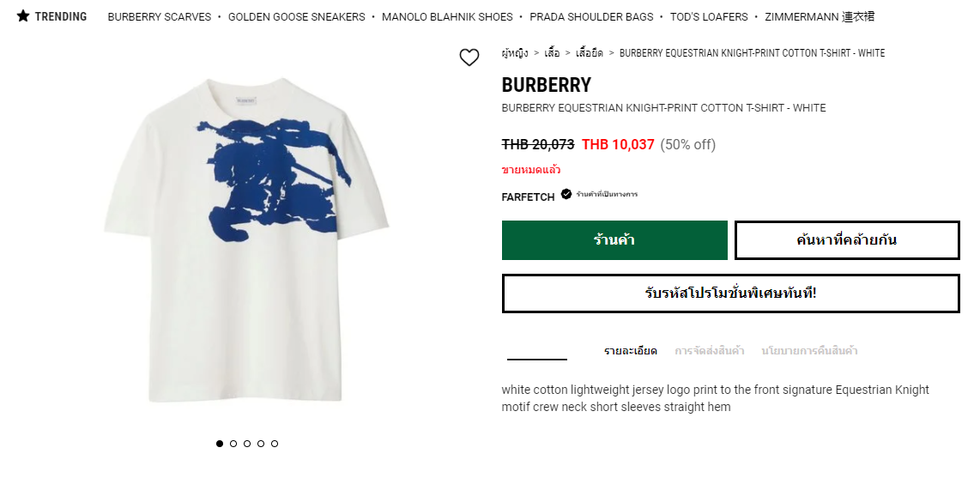Click the ค้นหาที่คล้ายกัน find similar button
This screenshot has height=478, width=980.
point(847,240)
